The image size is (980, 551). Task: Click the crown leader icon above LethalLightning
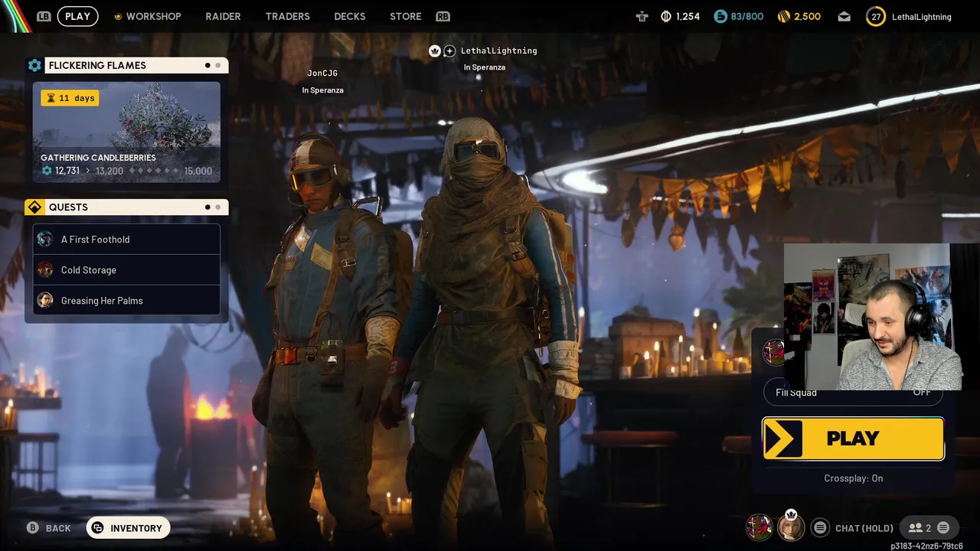coord(435,51)
